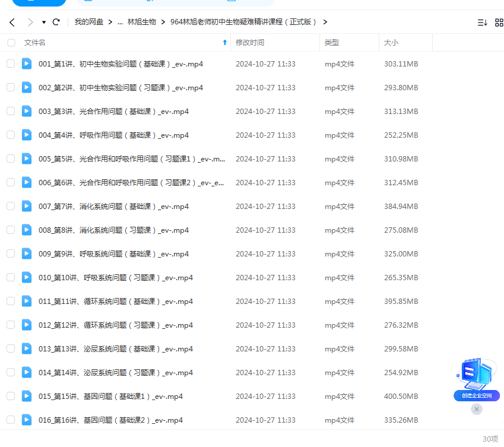The width and height of the screenshot is (504, 447).
Task: Expand the history dropdown beside forward arrow
Action: pyautogui.click(x=43, y=22)
